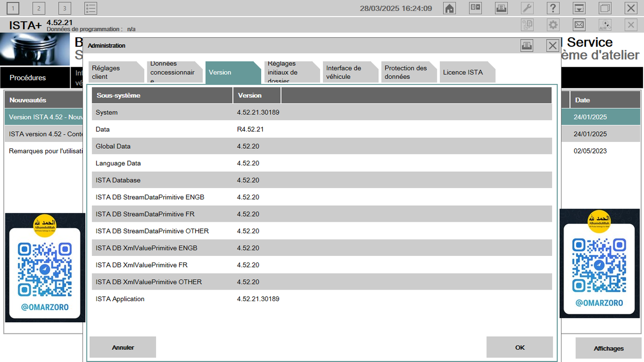Open Protection des données tab
The height and width of the screenshot is (362, 644).
click(409, 72)
